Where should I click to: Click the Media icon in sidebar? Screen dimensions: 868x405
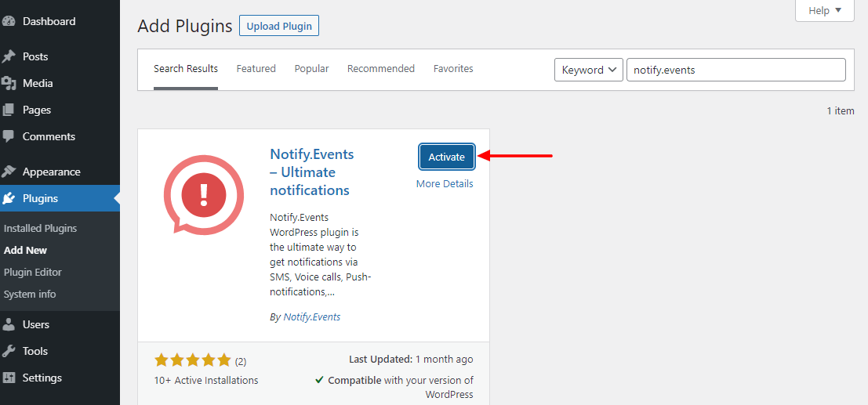(9, 84)
